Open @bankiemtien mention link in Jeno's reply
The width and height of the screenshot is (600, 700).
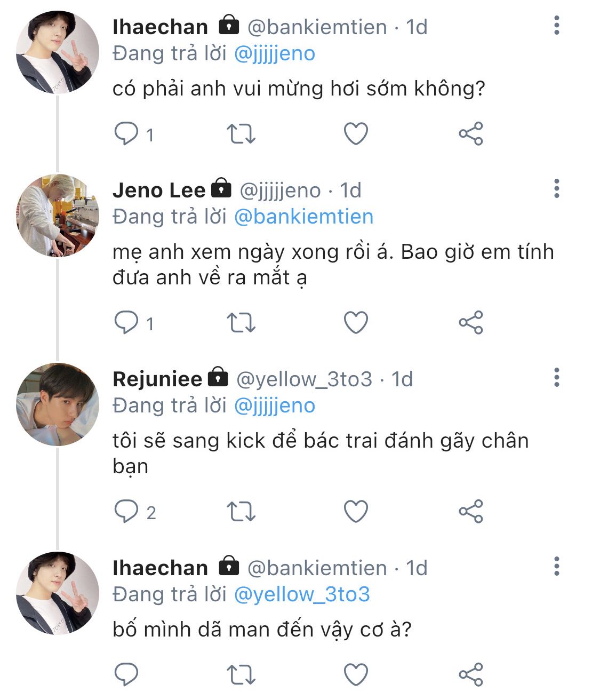303,217
